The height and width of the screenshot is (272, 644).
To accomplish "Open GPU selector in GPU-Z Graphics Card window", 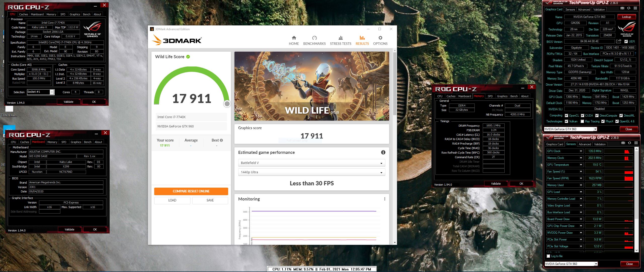I will point(570,129).
